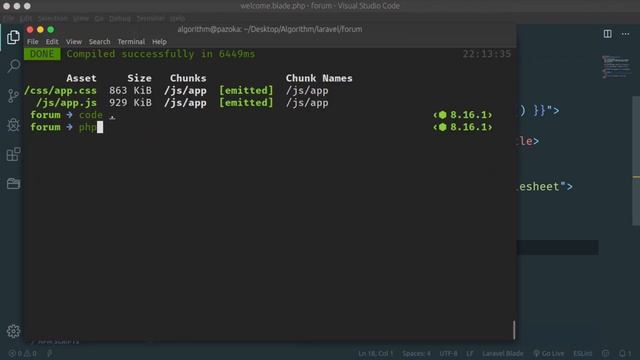Click 929 KiB size value
Screen dimensions: 640x360
[x=130, y=103]
